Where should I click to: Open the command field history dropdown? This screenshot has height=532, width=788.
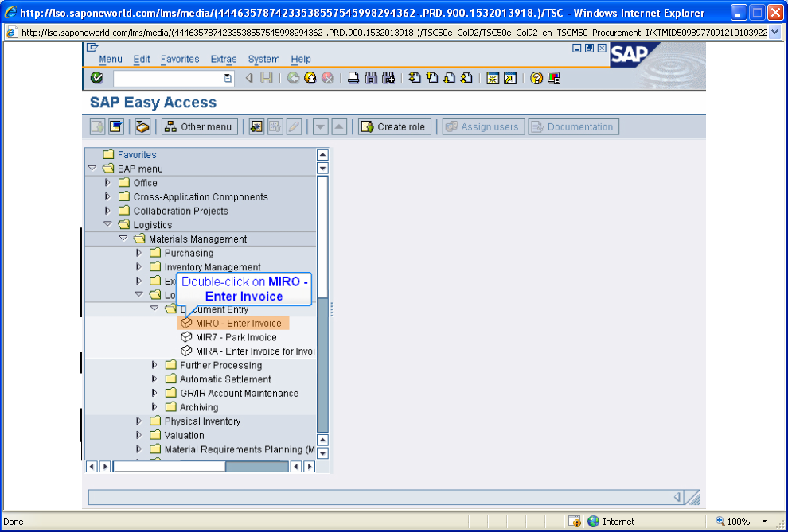(228, 78)
